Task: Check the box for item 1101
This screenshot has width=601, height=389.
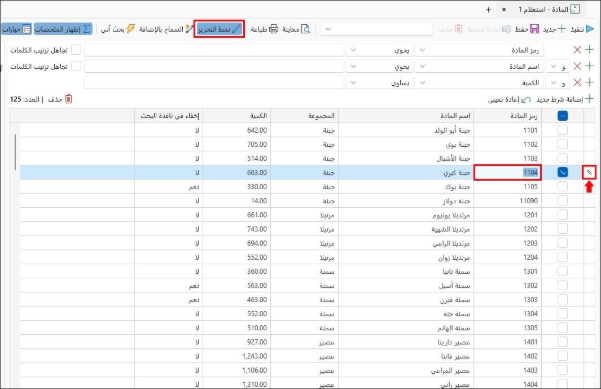Action: [x=563, y=130]
